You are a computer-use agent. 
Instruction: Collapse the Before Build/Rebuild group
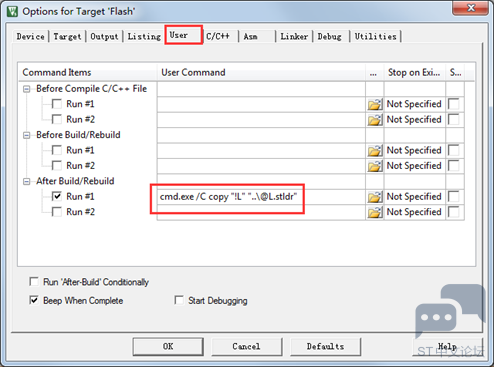(27, 135)
